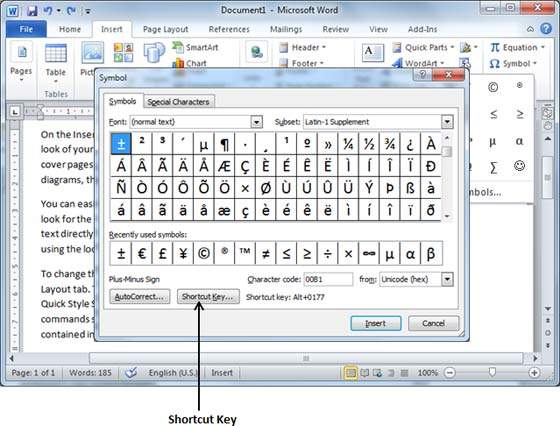Expand the Font dropdown in Symbol dialog
560x426 pixels.
pyautogui.click(x=256, y=122)
